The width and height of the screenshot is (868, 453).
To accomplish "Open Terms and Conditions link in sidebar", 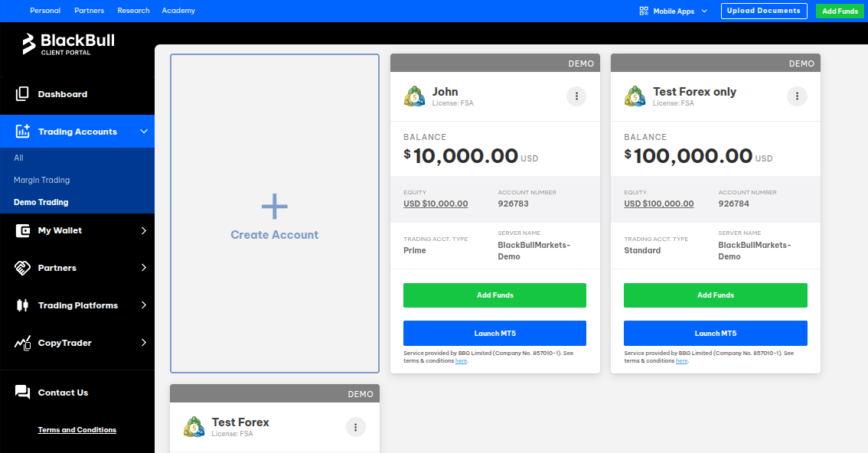I will tap(77, 430).
